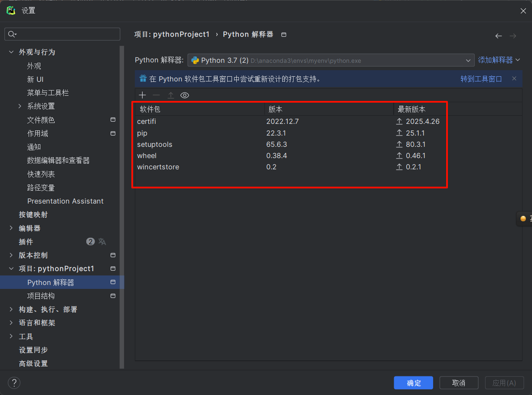
Task: Click the project-level icon beside 版本控制
Action: click(113, 255)
